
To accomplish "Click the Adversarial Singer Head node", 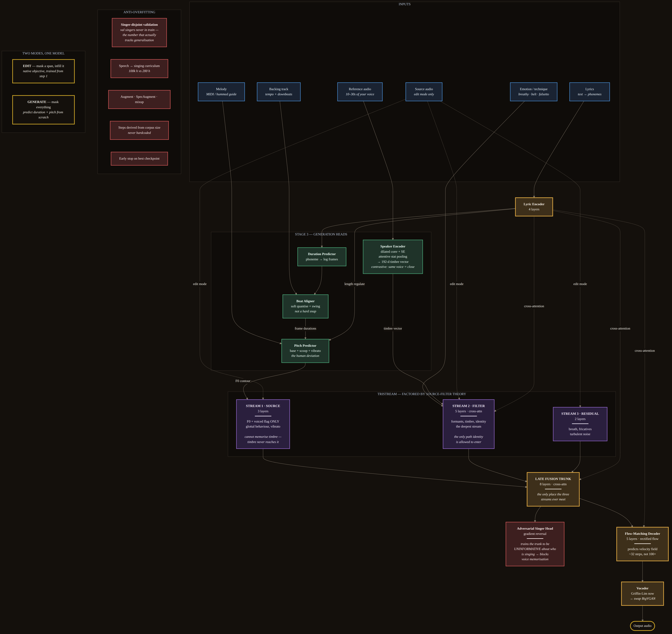I will point(535,544).
